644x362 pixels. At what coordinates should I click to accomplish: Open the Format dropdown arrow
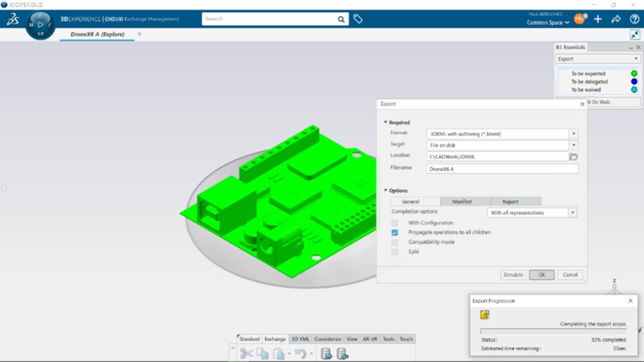point(574,134)
